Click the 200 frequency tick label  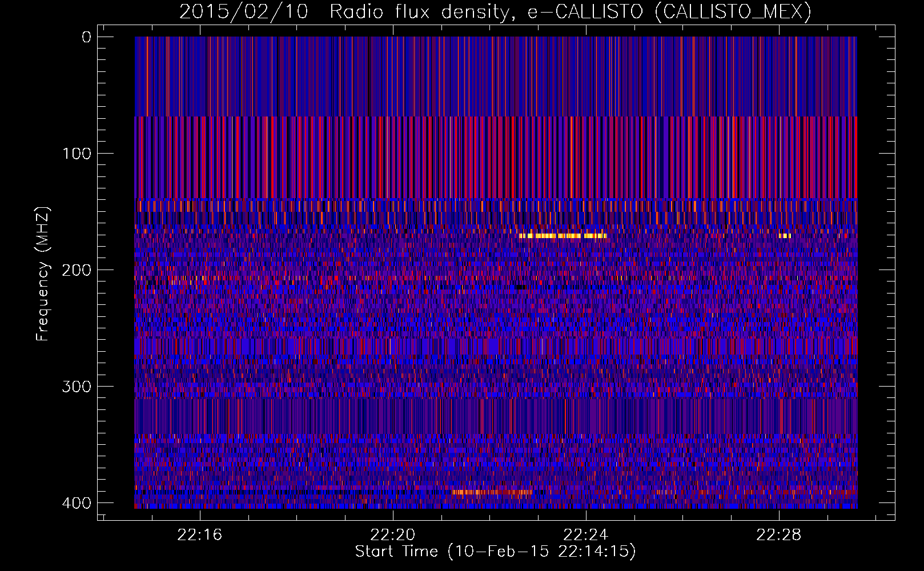coord(77,270)
